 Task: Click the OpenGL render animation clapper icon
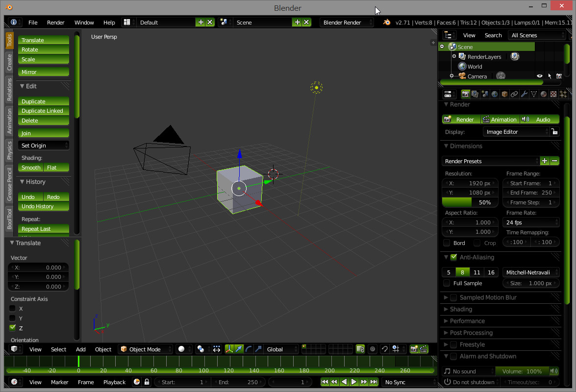coord(424,349)
